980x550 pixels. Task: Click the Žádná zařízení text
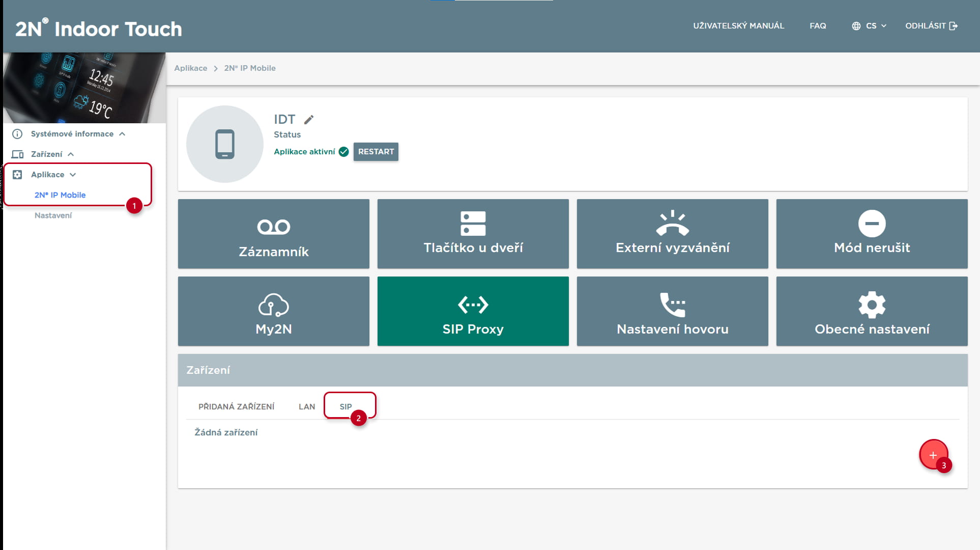tap(226, 432)
